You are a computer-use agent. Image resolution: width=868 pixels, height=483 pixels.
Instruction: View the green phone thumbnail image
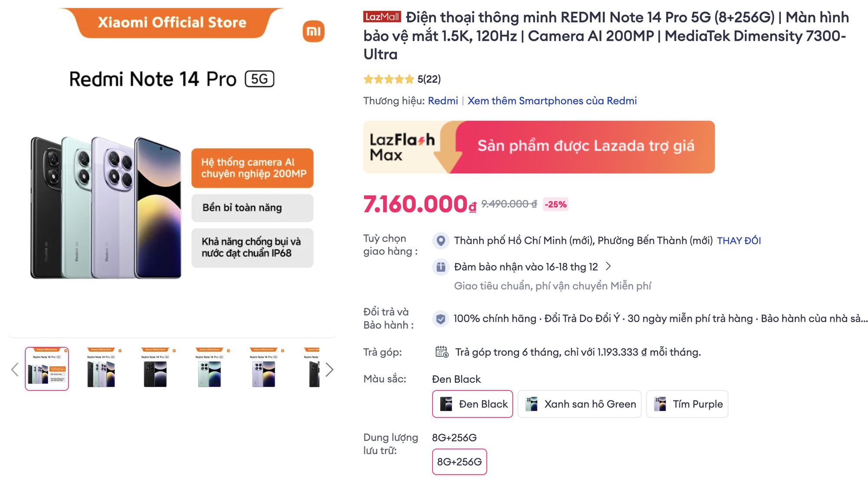pos(210,369)
